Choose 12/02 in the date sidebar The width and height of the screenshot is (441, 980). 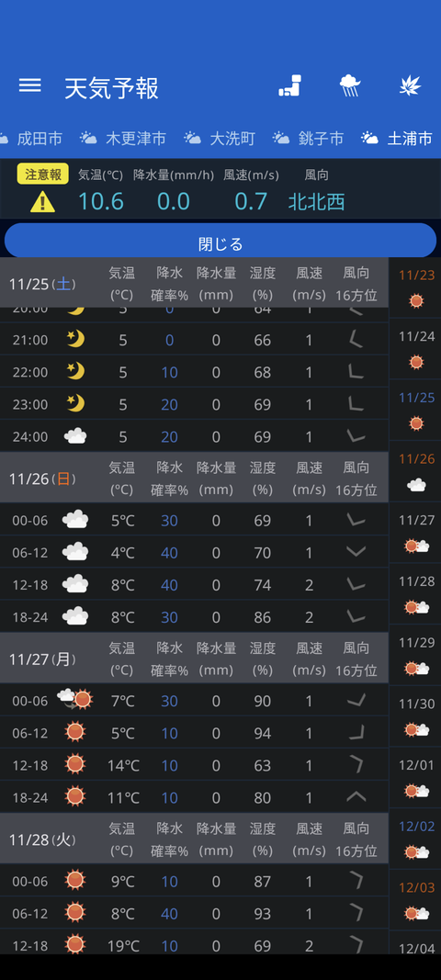tap(416, 839)
